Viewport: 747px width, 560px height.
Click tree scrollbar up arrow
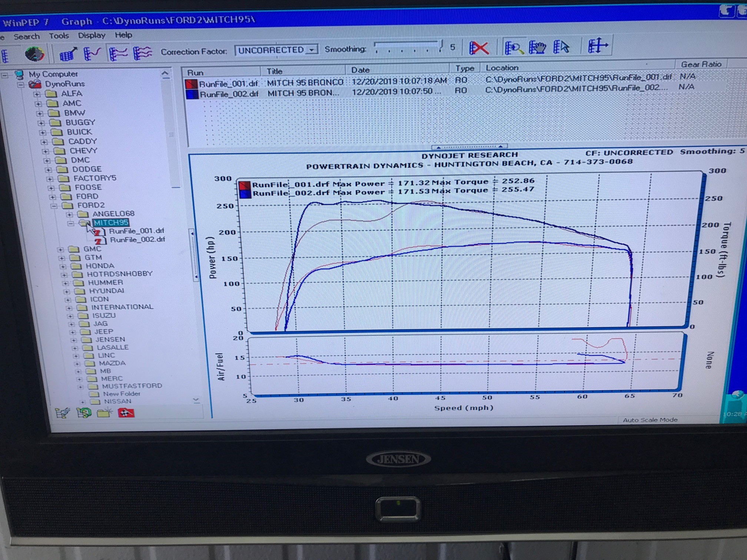pos(165,74)
